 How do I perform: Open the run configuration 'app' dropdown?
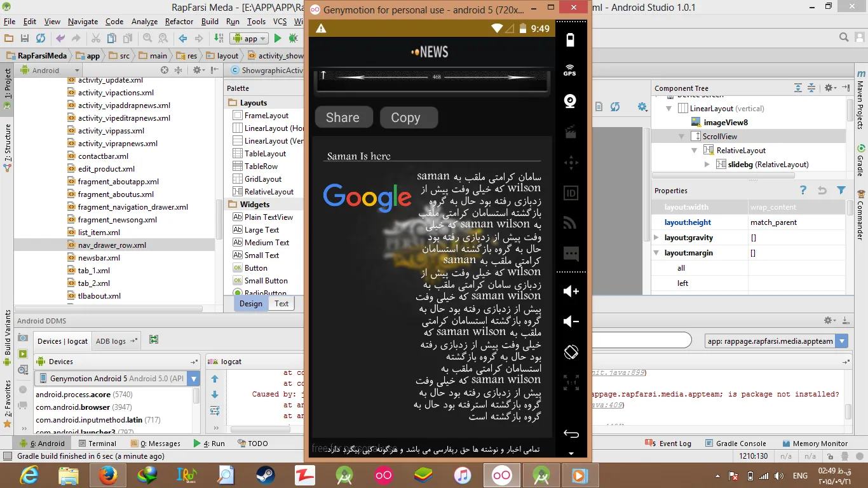click(249, 38)
